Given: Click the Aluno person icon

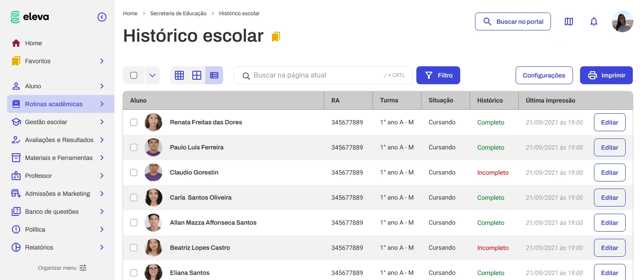Looking at the screenshot, I should tap(16, 86).
